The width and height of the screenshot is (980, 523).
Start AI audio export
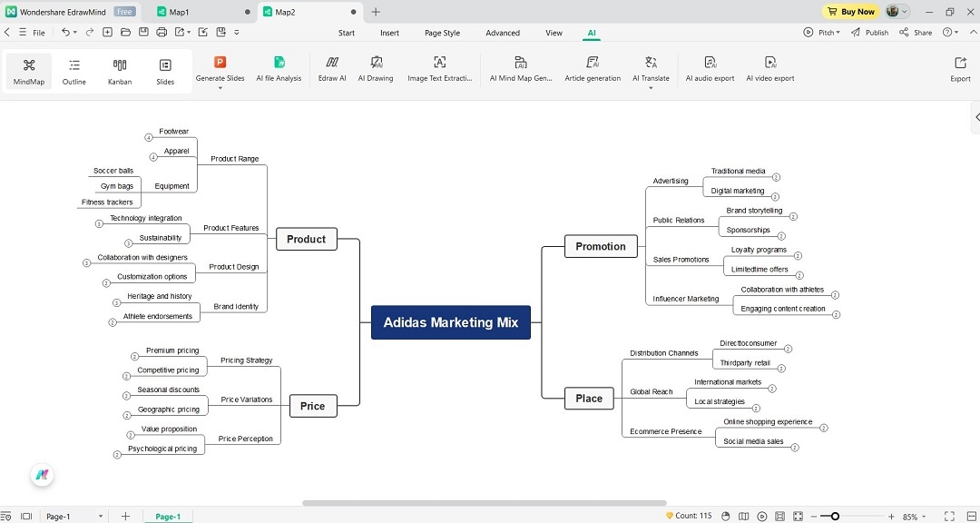[710, 69]
